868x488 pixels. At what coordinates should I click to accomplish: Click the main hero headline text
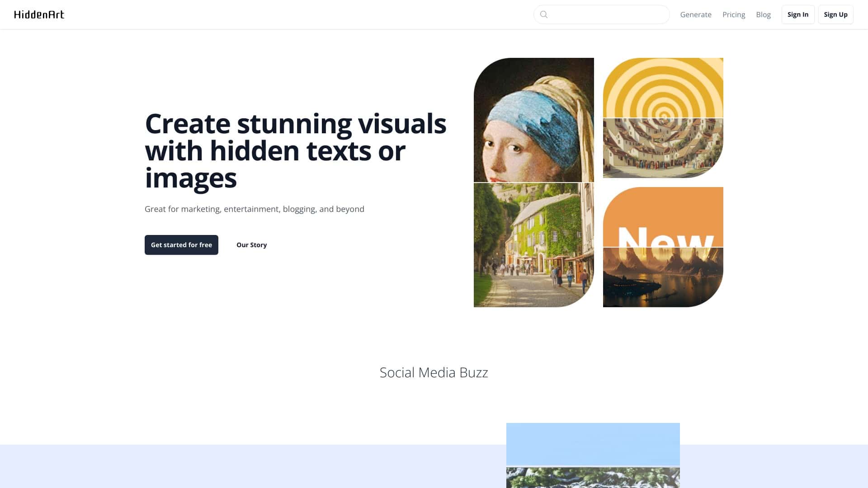coord(295,150)
